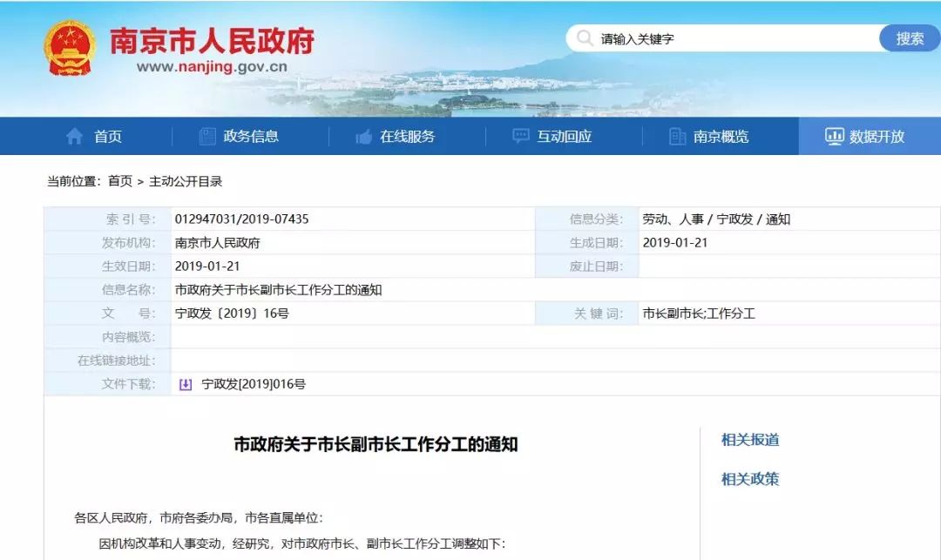Click 主动公开目录 breadcrumb link
The height and width of the screenshot is (560, 941).
[186, 181]
